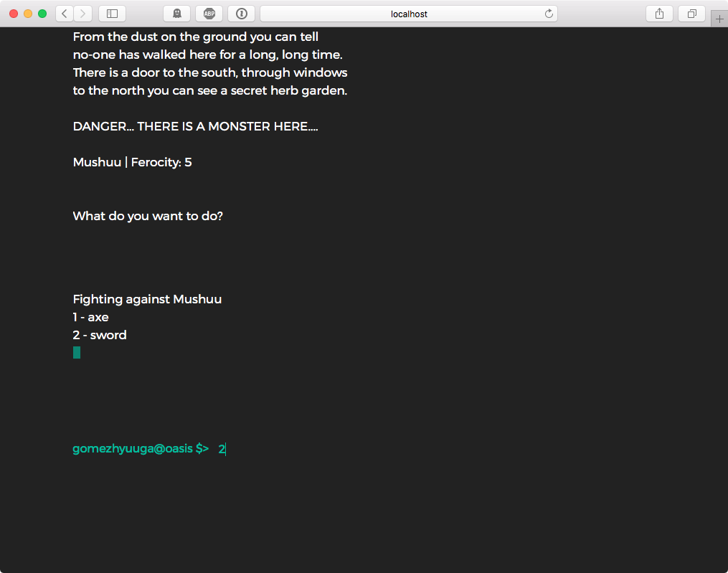Minimize the Safari window
728x573 pixels.
pos(28,14)
